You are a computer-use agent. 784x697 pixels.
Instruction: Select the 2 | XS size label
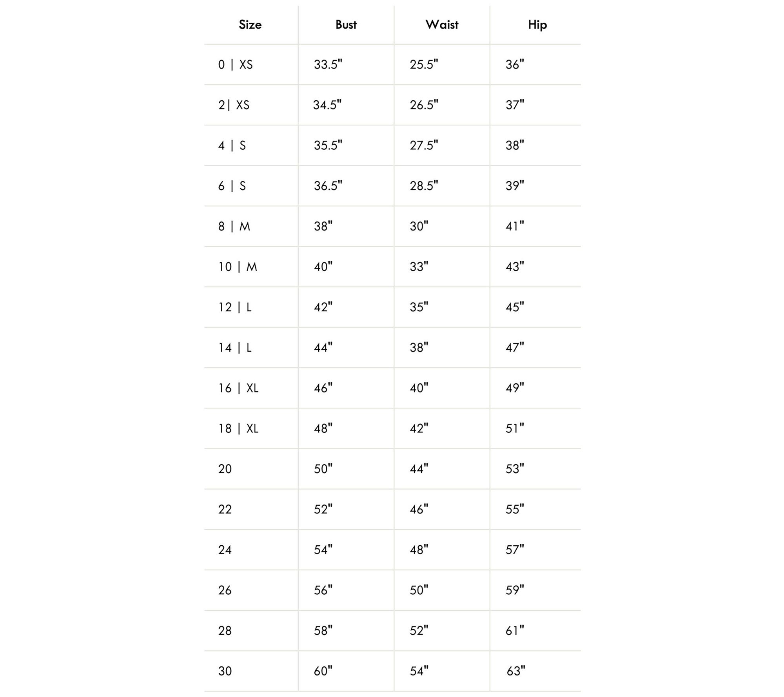click(234, 105)
